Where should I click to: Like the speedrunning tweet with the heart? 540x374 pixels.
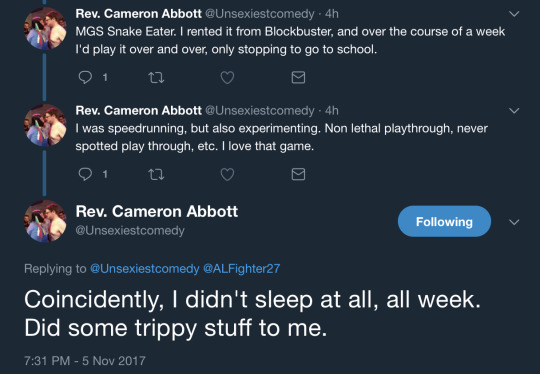[227, 174]
